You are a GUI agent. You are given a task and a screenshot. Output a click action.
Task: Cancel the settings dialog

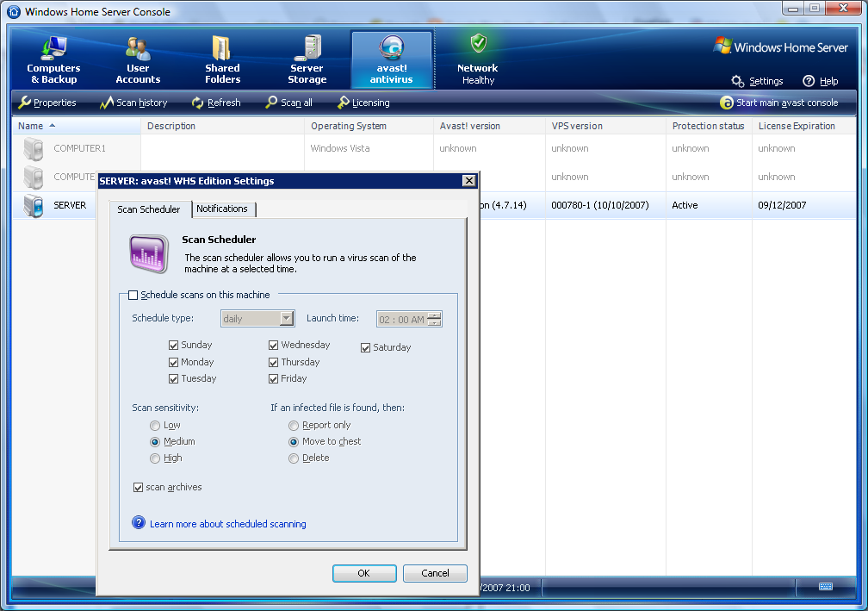click(x=435, y=573)
